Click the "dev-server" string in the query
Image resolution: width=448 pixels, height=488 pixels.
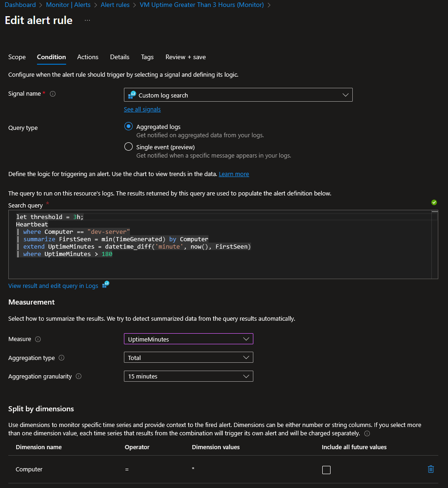coord(109,232)
